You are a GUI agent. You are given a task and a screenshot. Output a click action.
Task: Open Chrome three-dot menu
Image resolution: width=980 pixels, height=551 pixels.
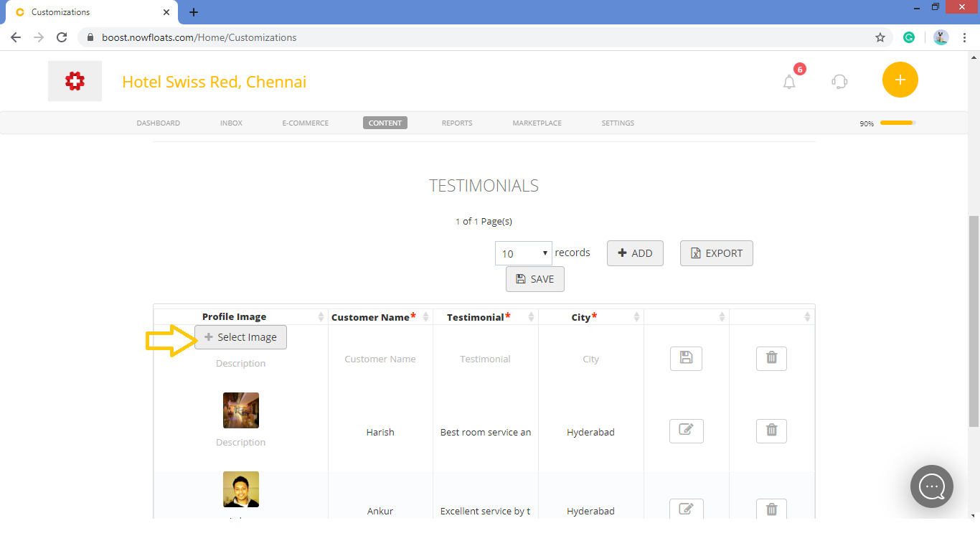pyautogui.click(x=964, y=37)
